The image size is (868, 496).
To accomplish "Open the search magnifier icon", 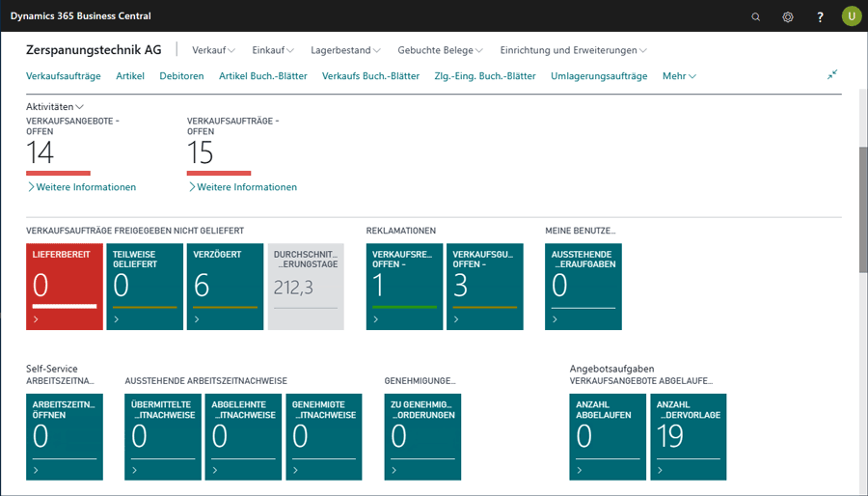I will 755,16.
